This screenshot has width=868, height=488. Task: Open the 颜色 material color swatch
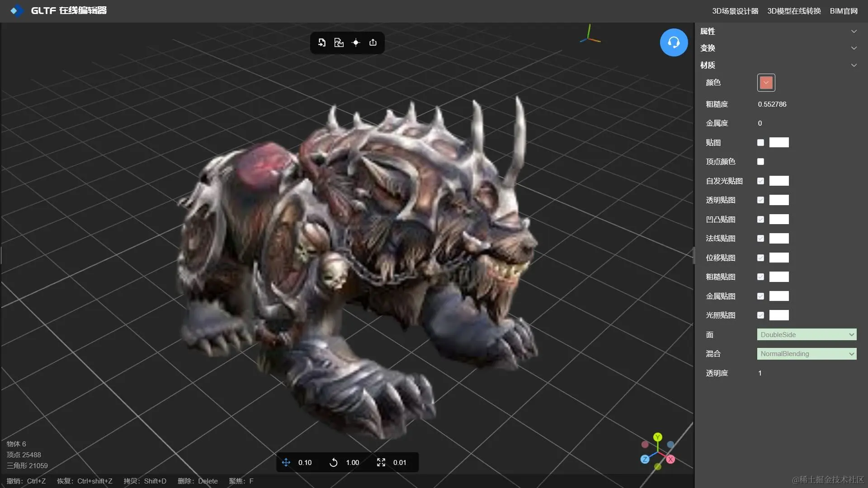766,83
